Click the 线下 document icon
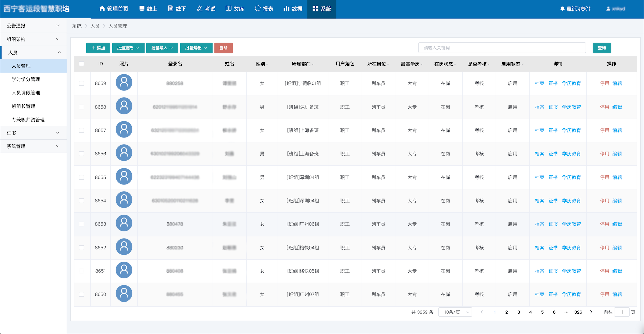The height and width of the screenshot is (334, 644). (x=171, y=9)
